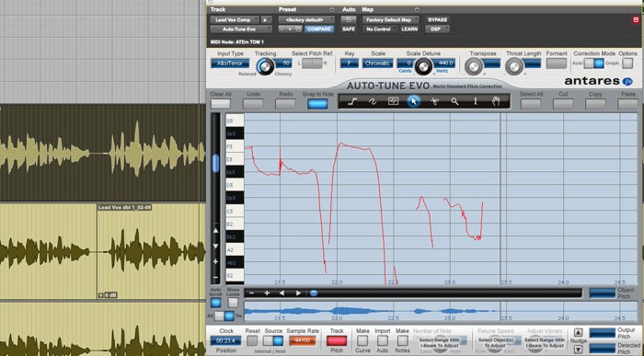
Task: Click the BYPASS button
Action: point(437,19)
